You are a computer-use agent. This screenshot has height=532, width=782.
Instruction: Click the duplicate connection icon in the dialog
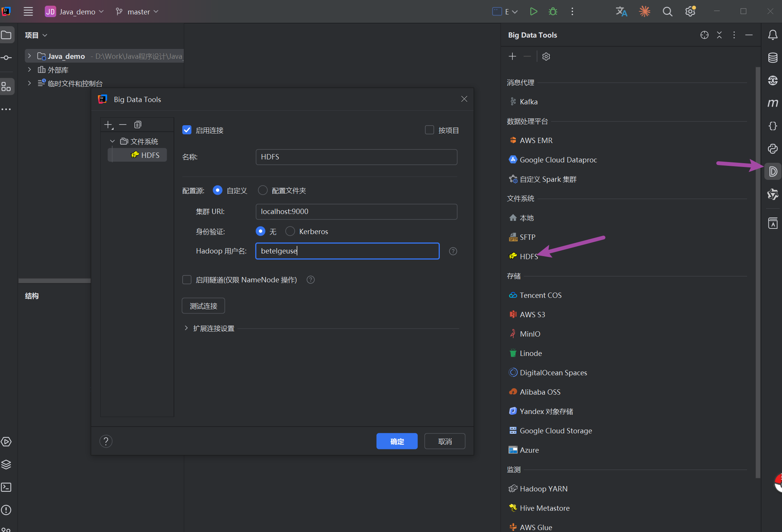tap(138, 125)
